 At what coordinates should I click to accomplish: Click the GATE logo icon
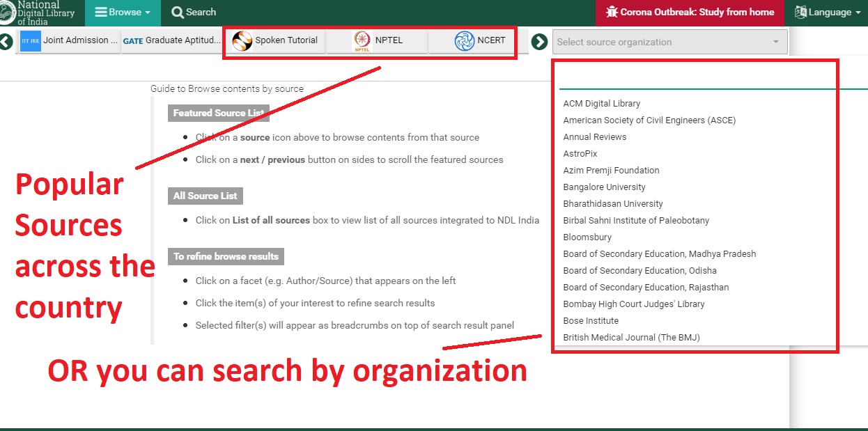132,41
